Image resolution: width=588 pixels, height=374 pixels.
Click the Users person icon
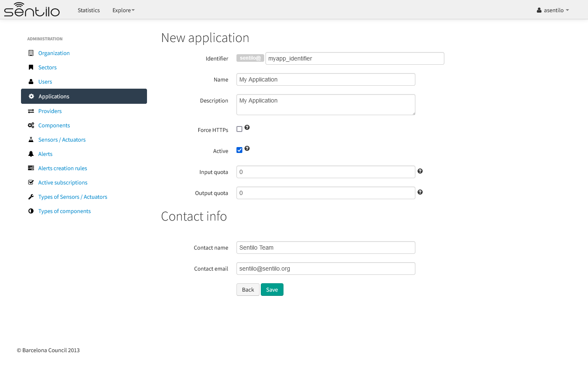tap(31, 82)
